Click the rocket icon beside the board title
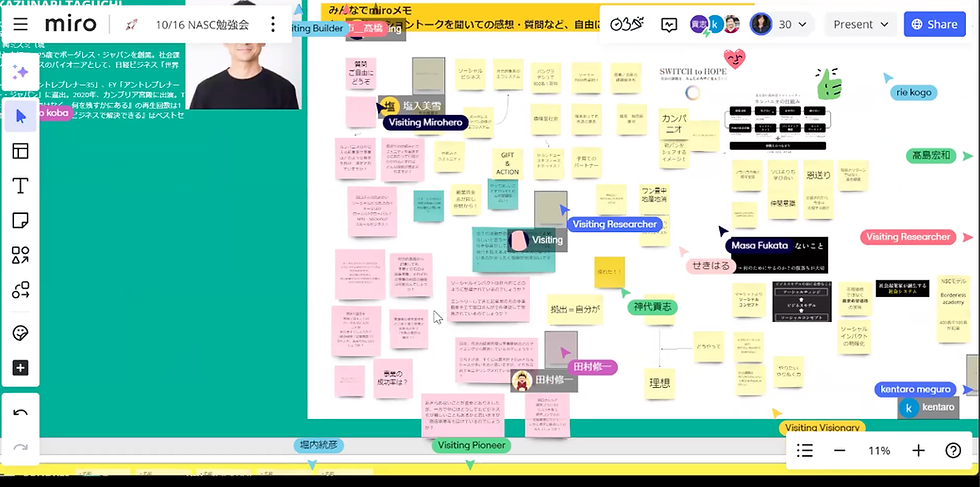Viewport: 980px width, 487px height. (132, 24)
